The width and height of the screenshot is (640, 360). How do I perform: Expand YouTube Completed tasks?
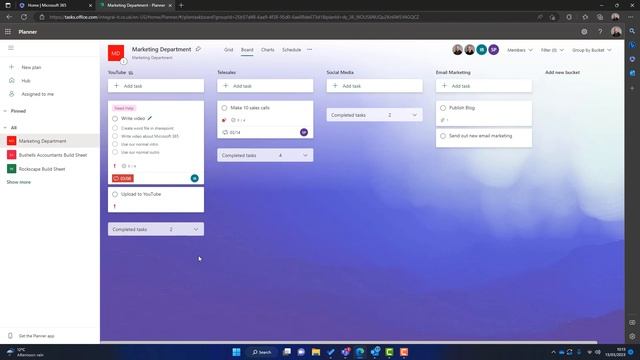pos(156,229)
